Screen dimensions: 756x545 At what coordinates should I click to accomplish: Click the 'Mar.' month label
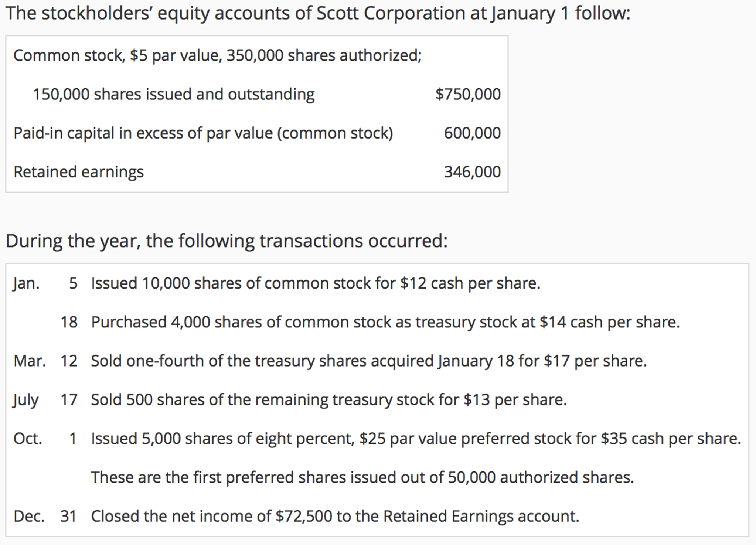pyautogui.click(x=30, y=361)
